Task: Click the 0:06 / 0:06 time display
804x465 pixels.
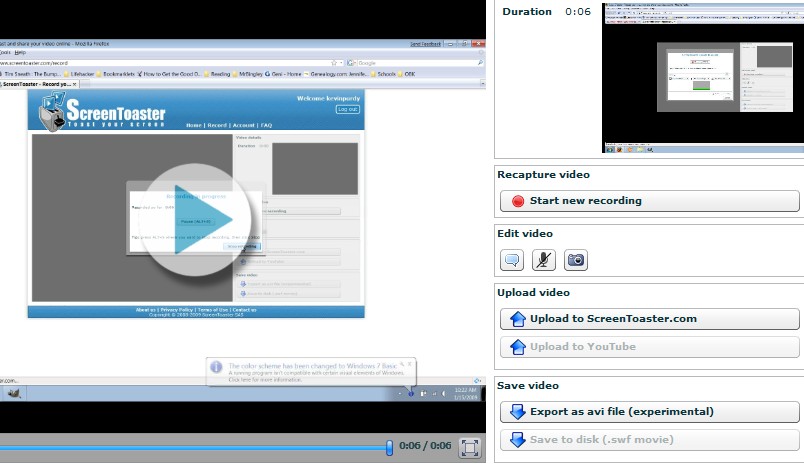Action: [x=424, y=446]
